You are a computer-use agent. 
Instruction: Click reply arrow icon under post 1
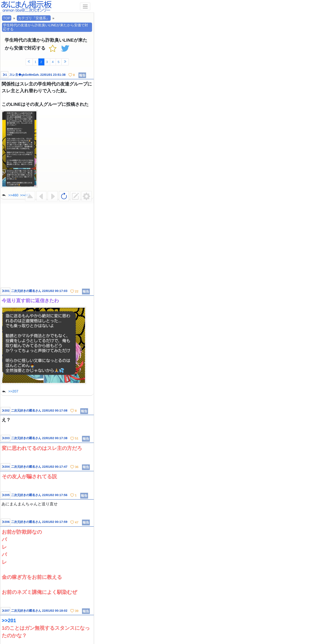(4, 195)
